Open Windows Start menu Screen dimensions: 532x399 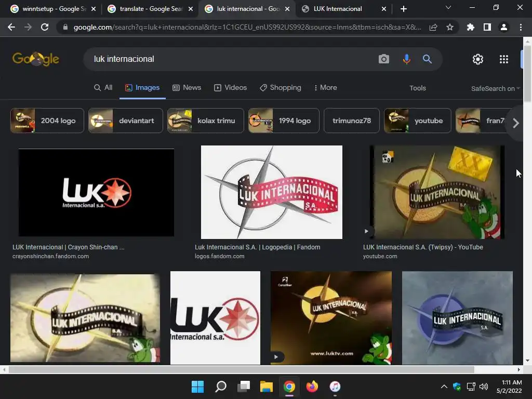197,387
